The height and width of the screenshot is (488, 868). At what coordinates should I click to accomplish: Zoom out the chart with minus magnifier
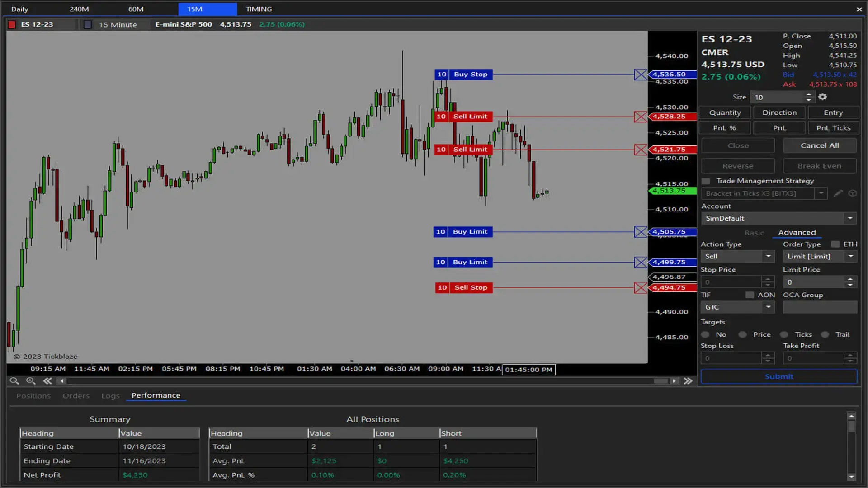click(x=14, y=381)
